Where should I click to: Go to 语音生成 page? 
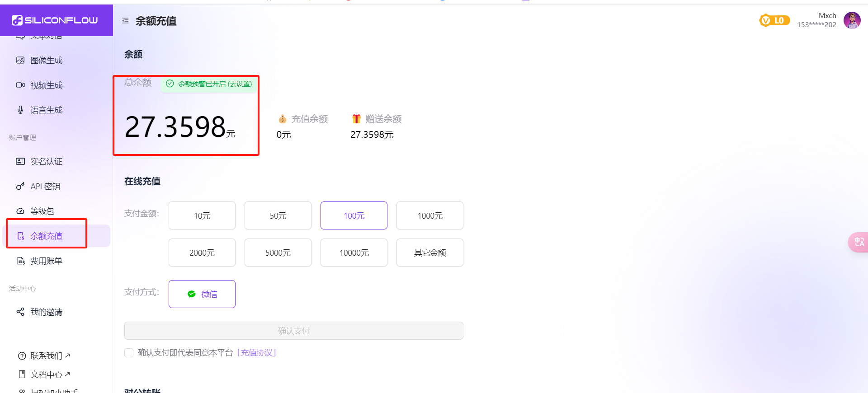point(46,110)
